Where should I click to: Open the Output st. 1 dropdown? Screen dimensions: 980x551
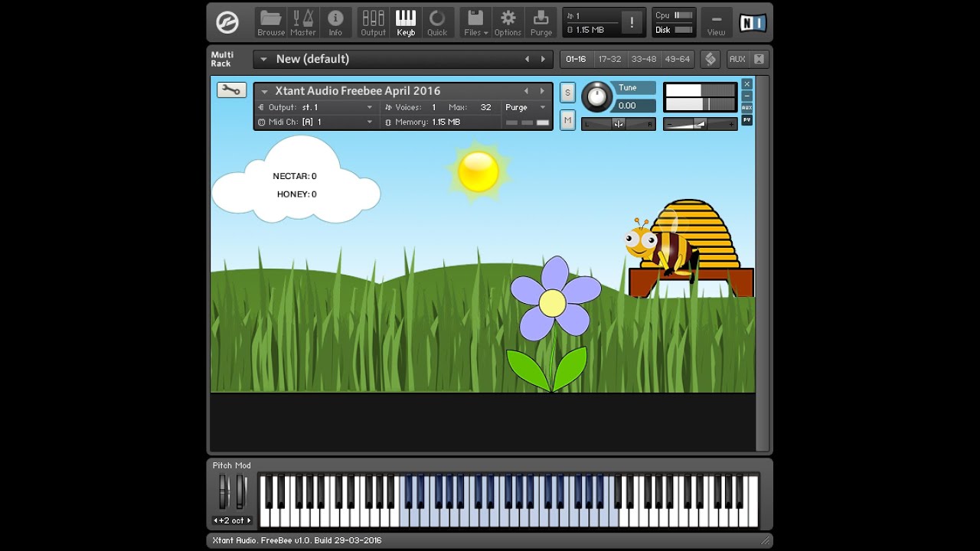point(316,107)
